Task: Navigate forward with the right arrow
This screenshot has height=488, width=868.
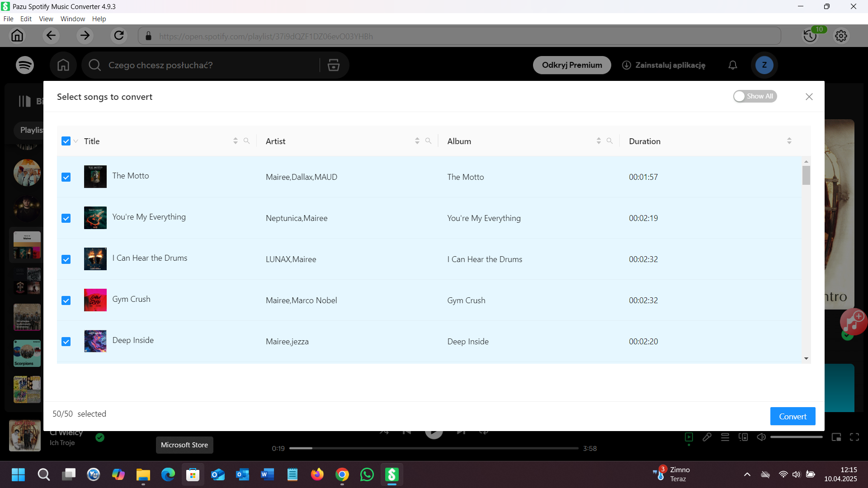Action: coord(85,35)
